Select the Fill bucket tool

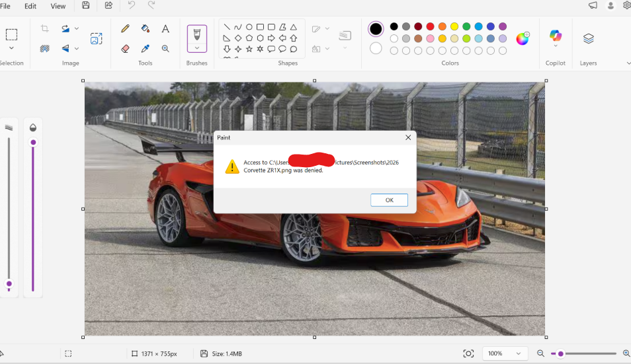(146, 28)
